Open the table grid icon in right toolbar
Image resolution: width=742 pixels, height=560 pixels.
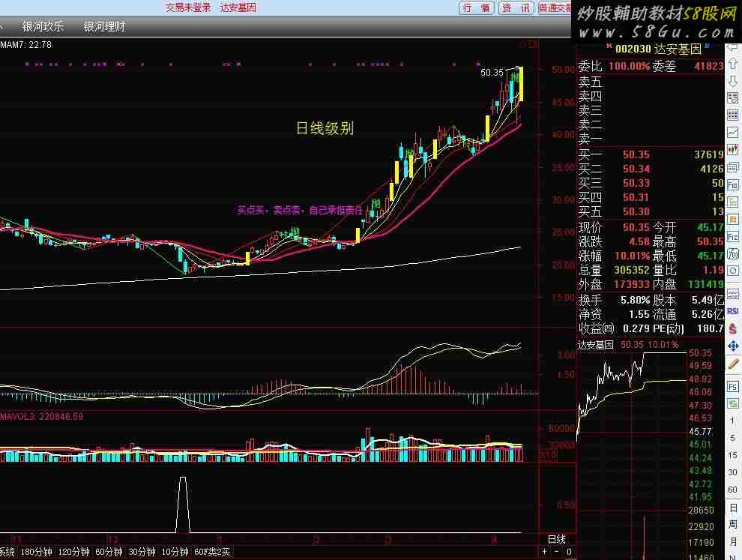tap(732, 115)
